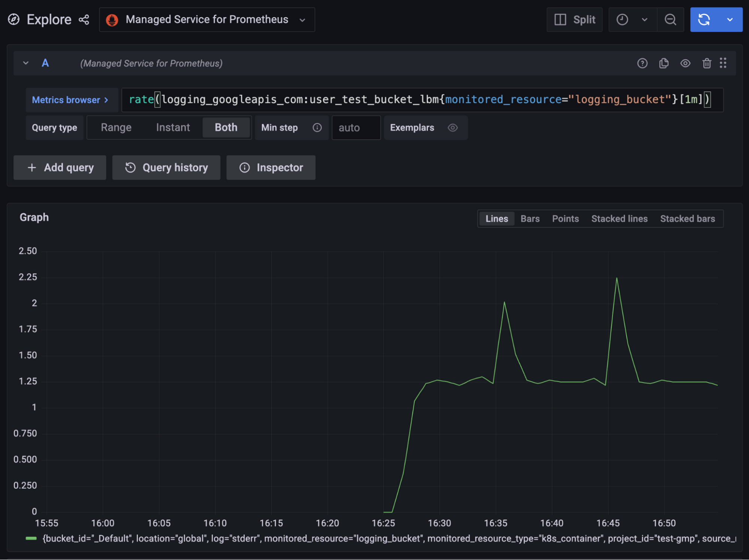749x560 pixels.
Task: Select the Range query type
Action: pos(116,128)
